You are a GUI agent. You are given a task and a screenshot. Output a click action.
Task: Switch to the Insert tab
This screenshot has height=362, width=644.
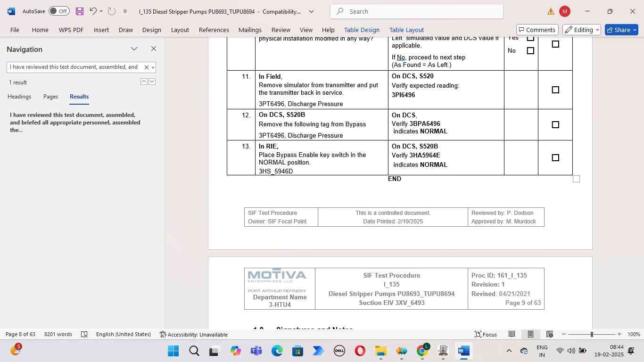(x=101, y=30)
